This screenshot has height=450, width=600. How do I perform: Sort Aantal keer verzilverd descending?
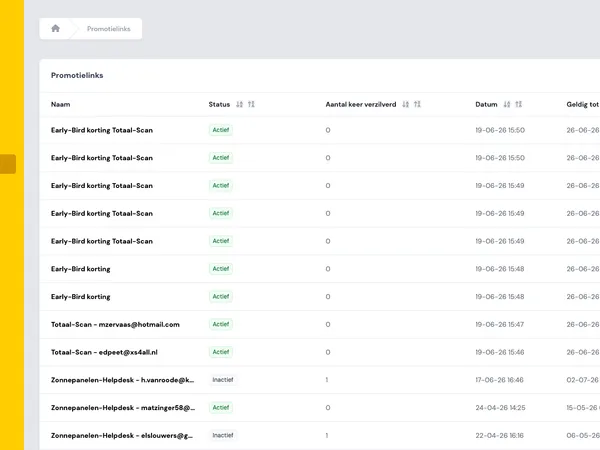click(406, 104)
